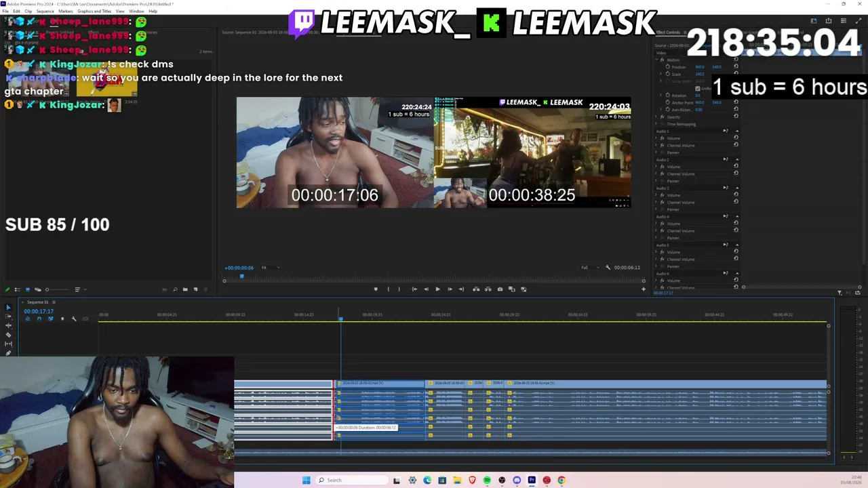Open the Full playback resolution dropdown
This screenshot has height=488, width=868.
coord(590,268)
